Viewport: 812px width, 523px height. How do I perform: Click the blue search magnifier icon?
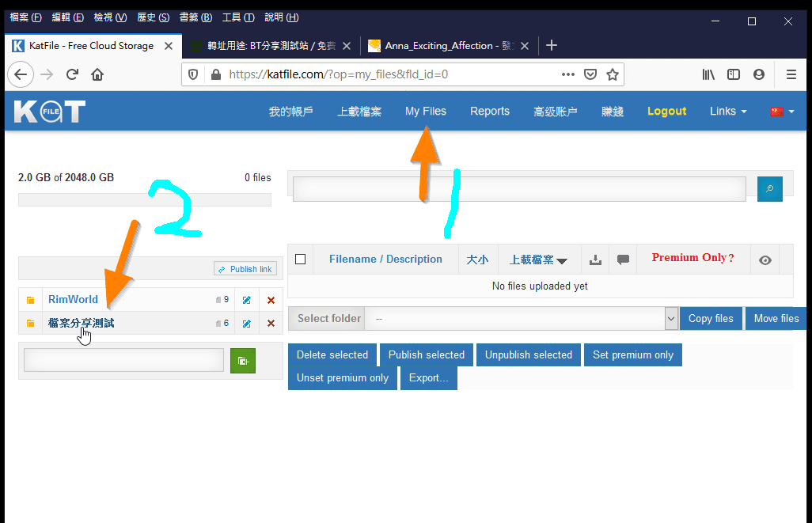point(768,189)
